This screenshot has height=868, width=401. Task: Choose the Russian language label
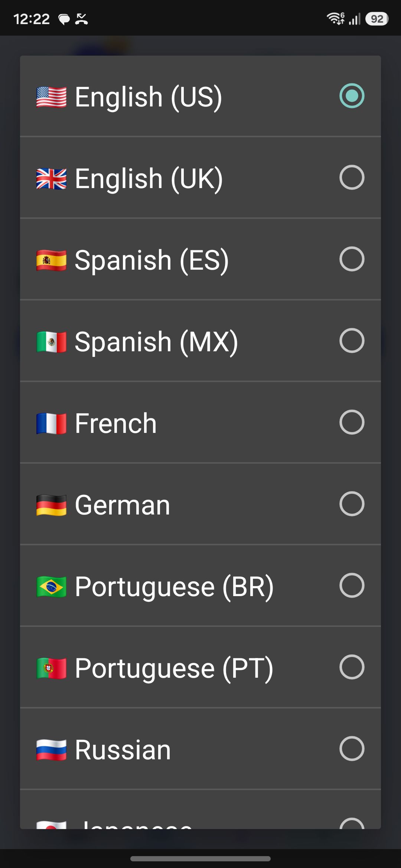click(x=123, y=750)
